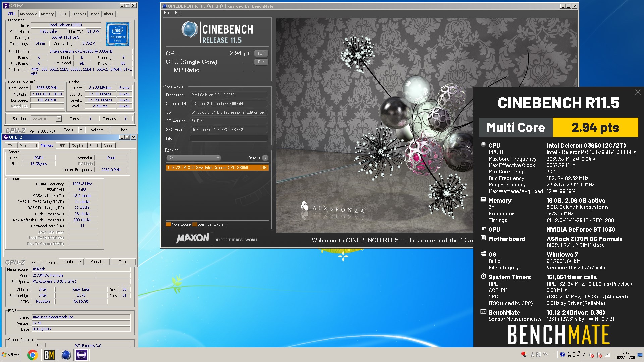Open About tab in top CPU-Z
The image size is (644, 362).
pos(108,14)
